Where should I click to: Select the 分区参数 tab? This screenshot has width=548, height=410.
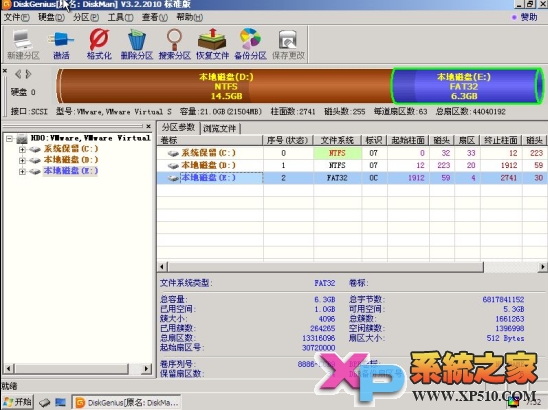(x=178, y=128)
